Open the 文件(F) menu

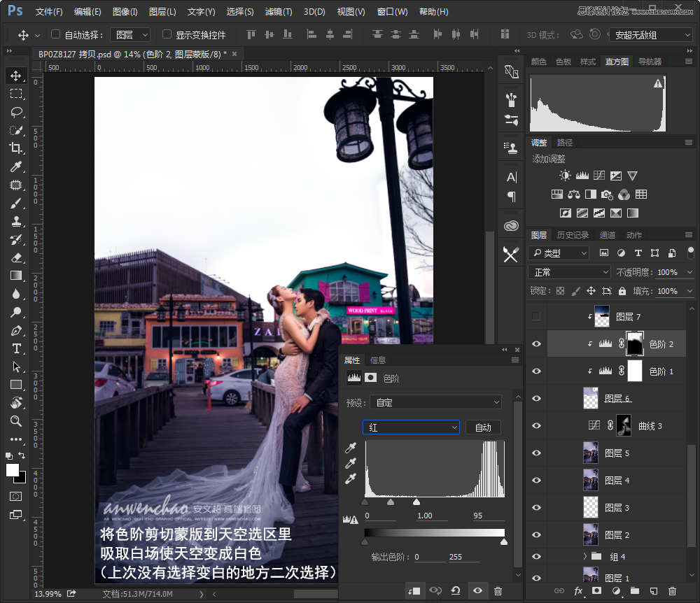(x=49, y=12)
